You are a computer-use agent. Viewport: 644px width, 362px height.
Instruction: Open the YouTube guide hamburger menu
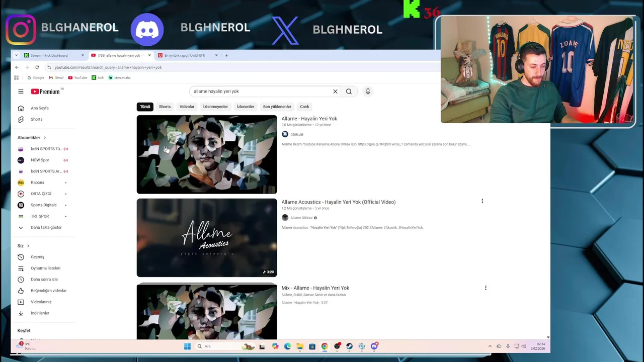21,92
